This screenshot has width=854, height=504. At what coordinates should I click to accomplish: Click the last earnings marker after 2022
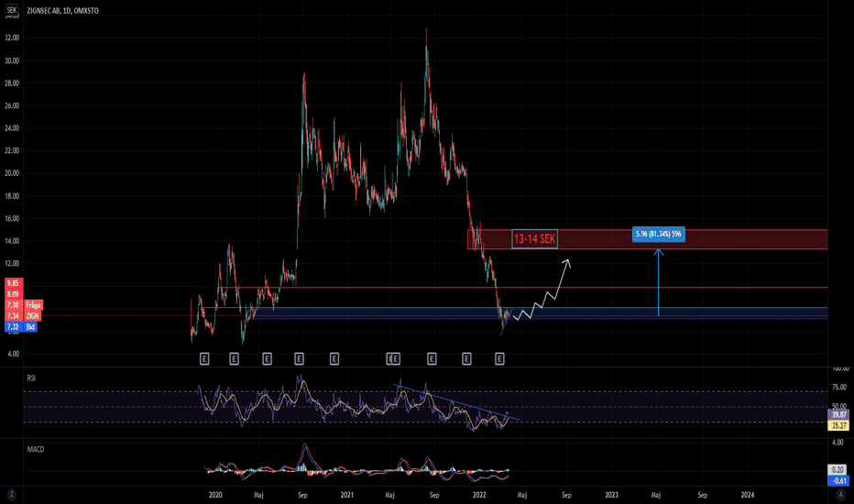click(x=499, y=358)
